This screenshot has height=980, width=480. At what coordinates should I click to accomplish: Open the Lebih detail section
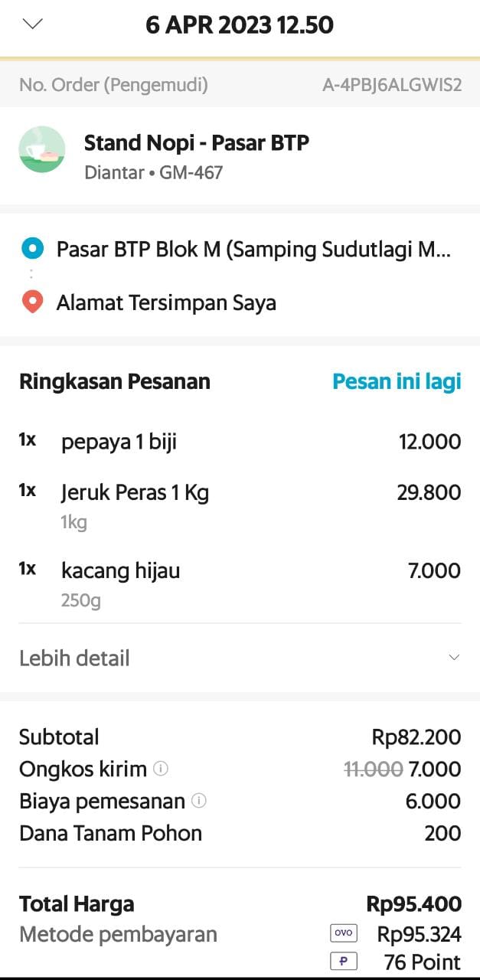click(x=74, y=658)
